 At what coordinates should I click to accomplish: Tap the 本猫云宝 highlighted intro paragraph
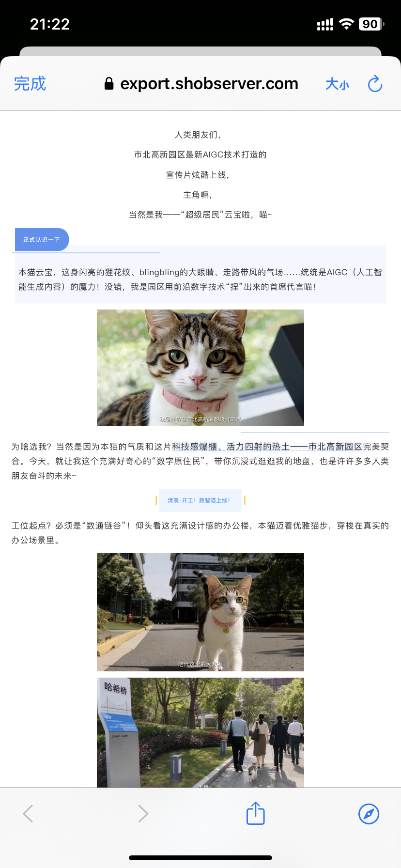[x=200, y=279]
